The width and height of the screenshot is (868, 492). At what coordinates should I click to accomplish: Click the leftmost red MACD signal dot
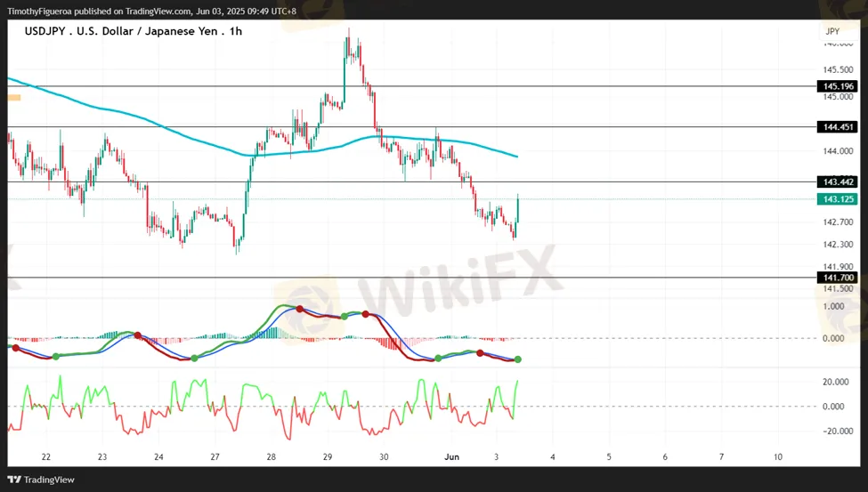pyautogui.click(x=14, y=348)
